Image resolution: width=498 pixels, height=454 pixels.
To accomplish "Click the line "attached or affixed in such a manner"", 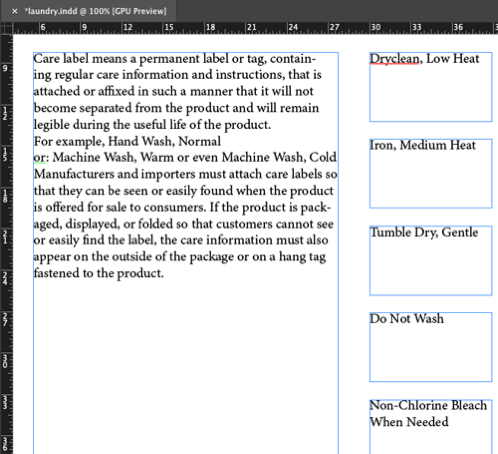I will [174, 92].
